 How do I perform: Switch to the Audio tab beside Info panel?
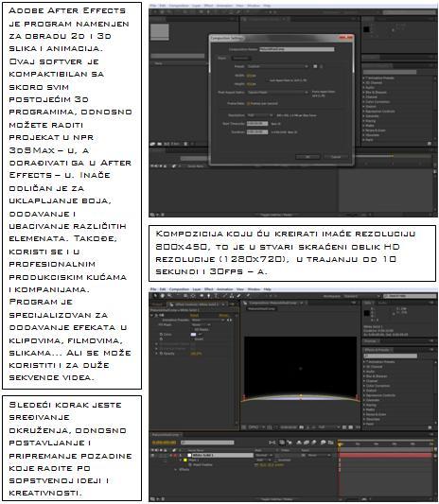pos(382,304)
